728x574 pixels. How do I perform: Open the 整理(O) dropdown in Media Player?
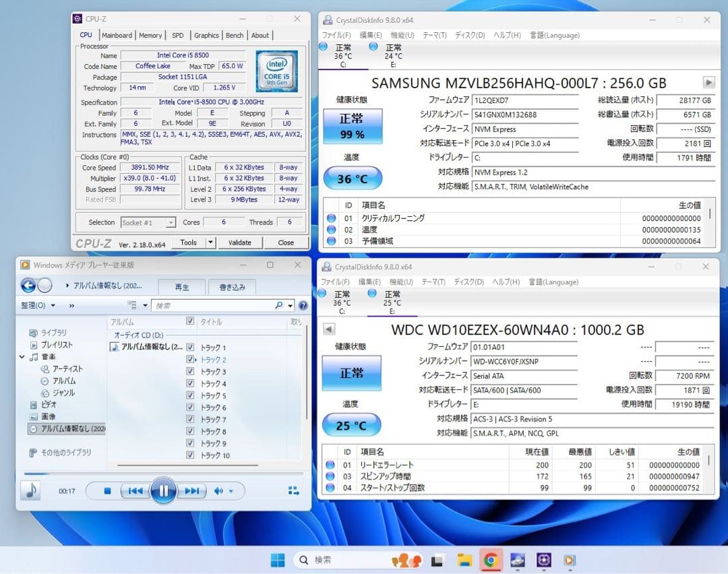[38, 305]
